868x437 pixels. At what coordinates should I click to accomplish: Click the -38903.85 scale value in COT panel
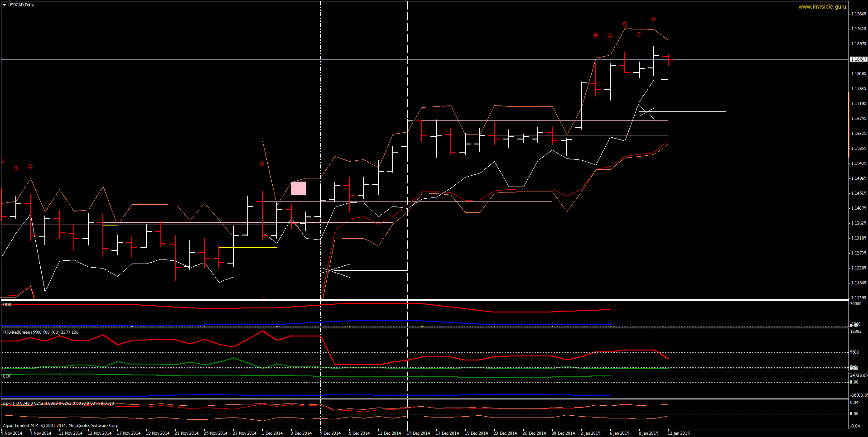[x=858, y=395]
